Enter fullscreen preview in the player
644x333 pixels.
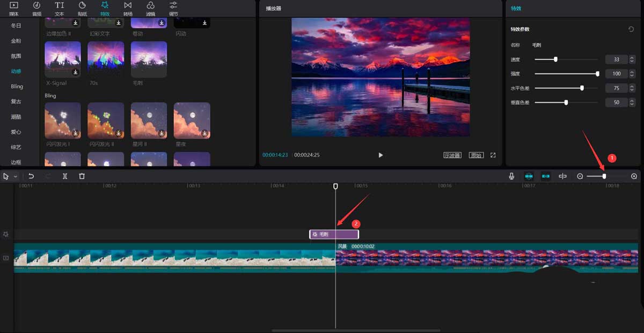[x=493, y=155]
